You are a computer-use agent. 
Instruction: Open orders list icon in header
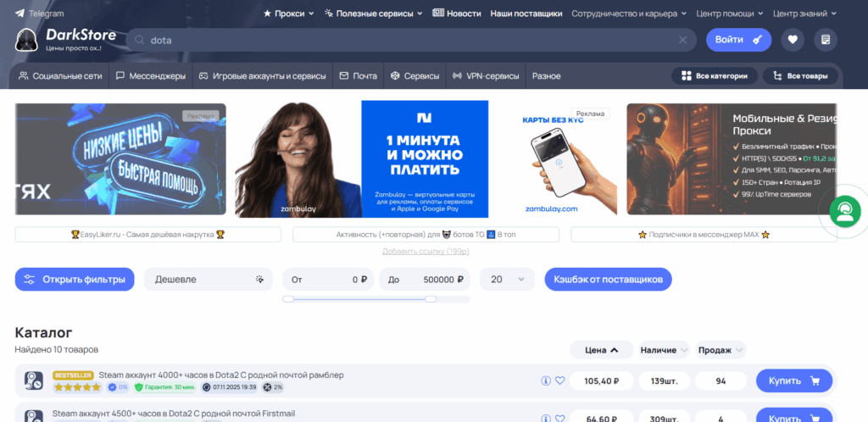point(826,40)
